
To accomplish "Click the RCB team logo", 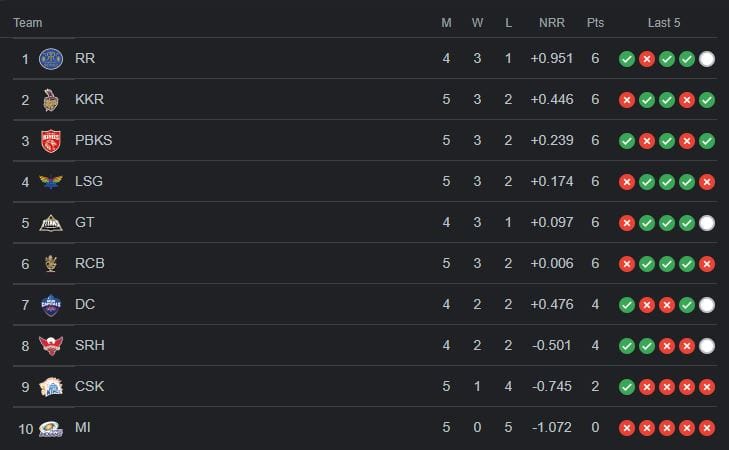I will pos(51,264).
